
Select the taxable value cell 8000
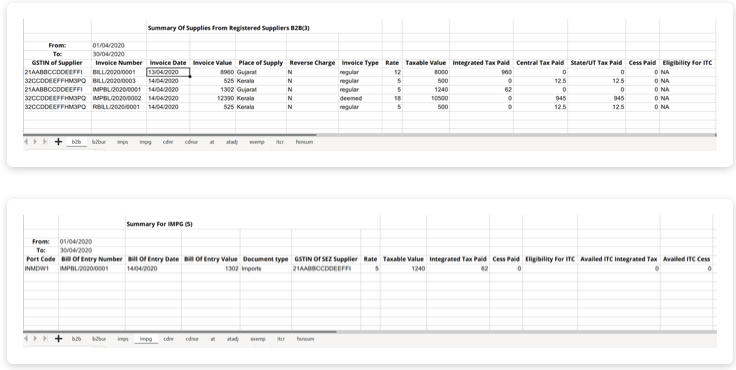point(426,72)
